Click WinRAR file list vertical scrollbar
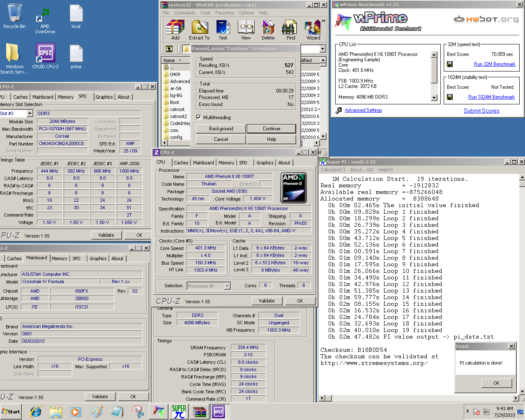 tap(323, 99)
